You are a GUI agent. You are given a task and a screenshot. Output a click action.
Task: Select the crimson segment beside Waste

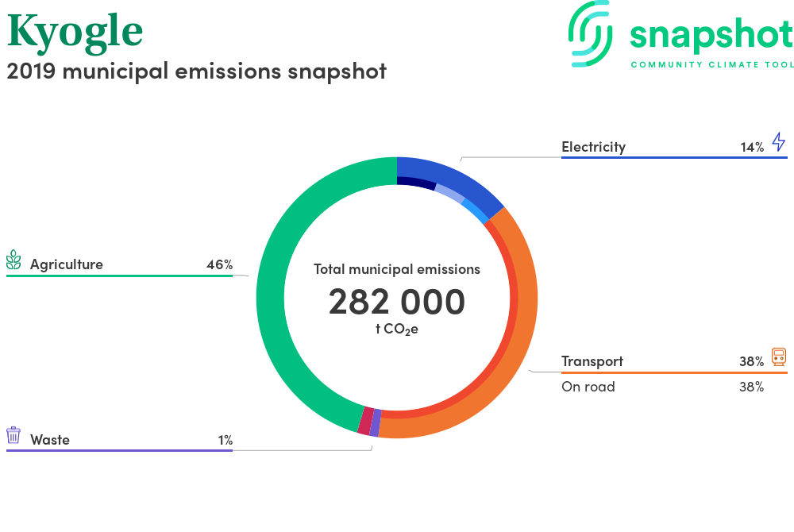365,421
